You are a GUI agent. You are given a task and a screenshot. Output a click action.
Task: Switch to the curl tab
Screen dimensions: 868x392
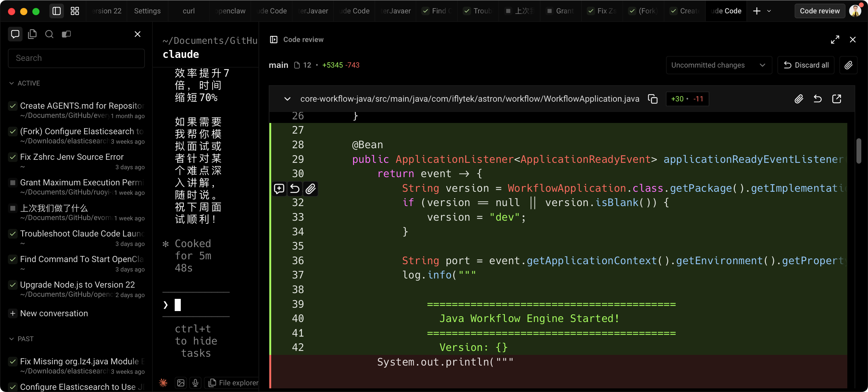click(188, 11)
